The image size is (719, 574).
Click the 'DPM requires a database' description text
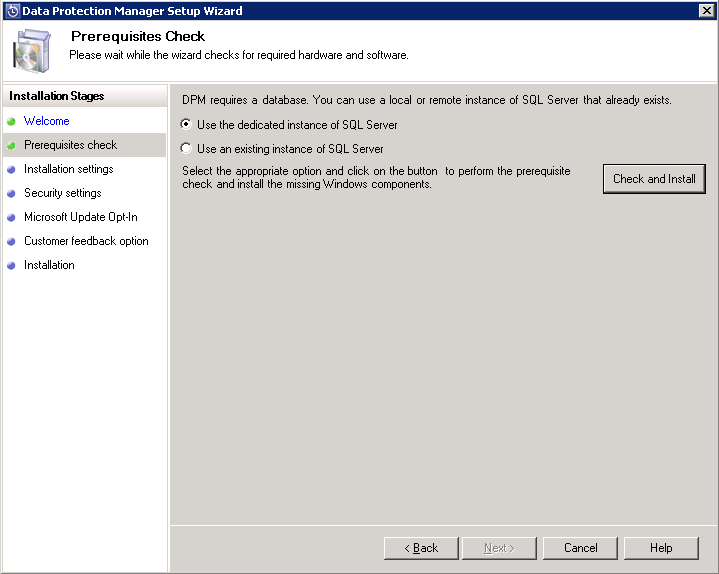click(x=426, y=100)
